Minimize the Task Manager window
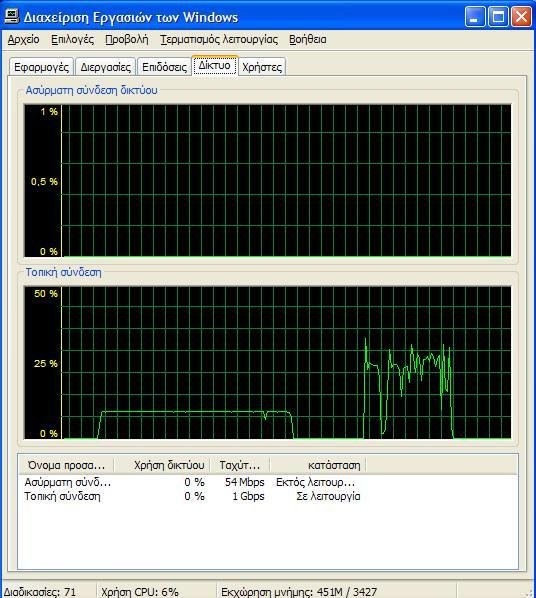 [x=475, y=16]
